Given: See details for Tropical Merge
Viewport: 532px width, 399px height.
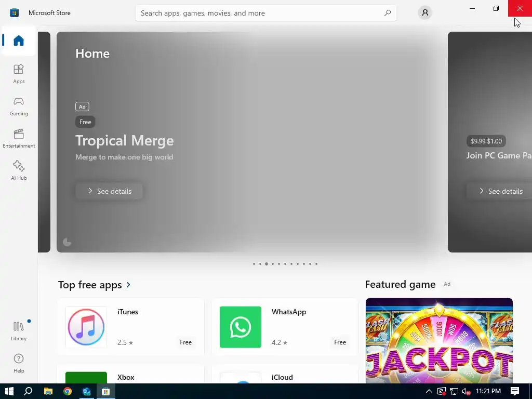Looking at the screenshot, I should [109, 191].
